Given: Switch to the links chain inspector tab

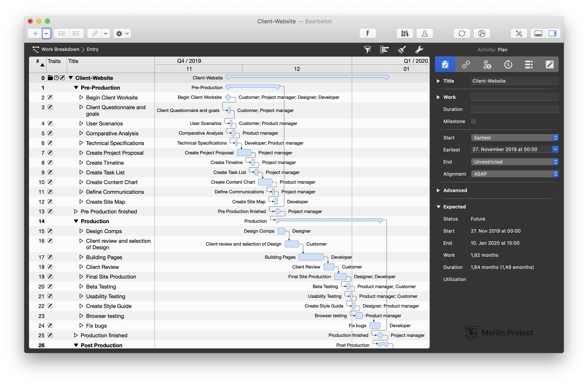Looking at the screenshot, I should 466,65.
